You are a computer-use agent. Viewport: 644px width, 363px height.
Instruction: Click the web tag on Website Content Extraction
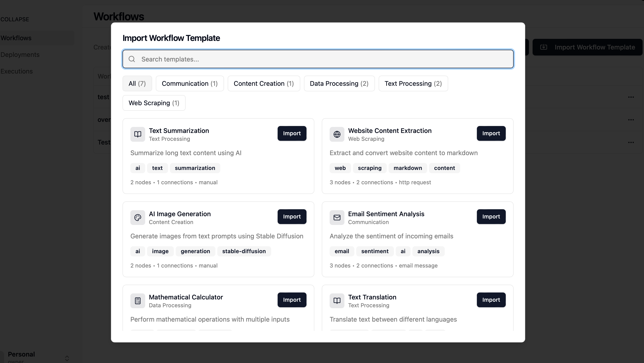[340, 168]
